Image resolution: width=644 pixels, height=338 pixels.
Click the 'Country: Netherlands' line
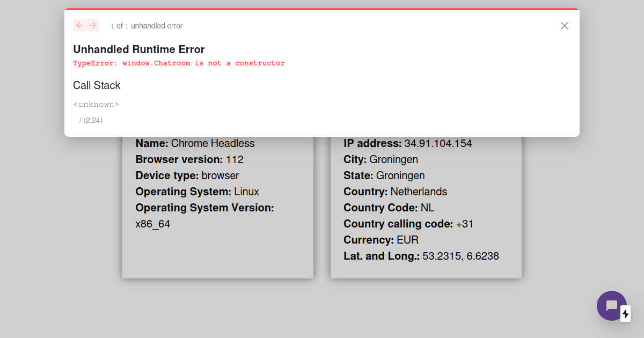396,192
